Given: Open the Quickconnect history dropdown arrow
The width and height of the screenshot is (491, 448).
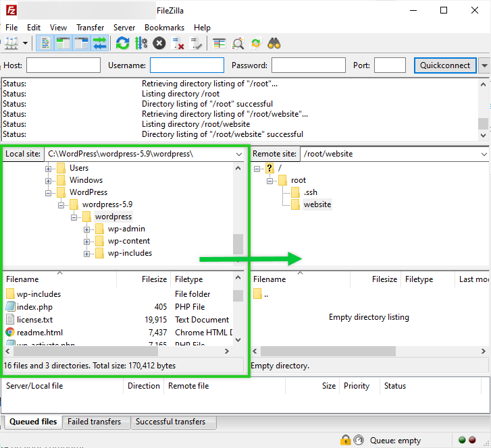Looking at the screenshot, I should [484, 65].
